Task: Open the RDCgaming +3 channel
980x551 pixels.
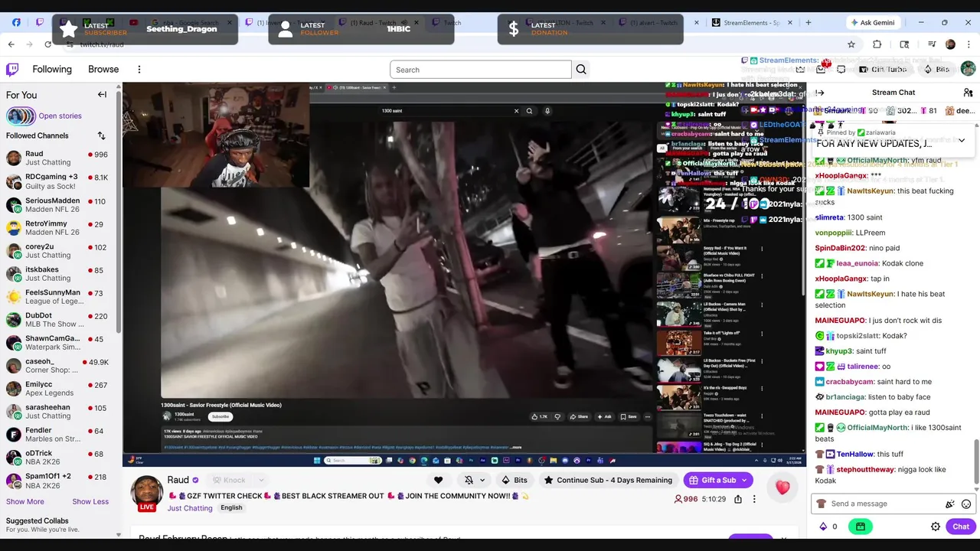Action: (x=57, y=181)
